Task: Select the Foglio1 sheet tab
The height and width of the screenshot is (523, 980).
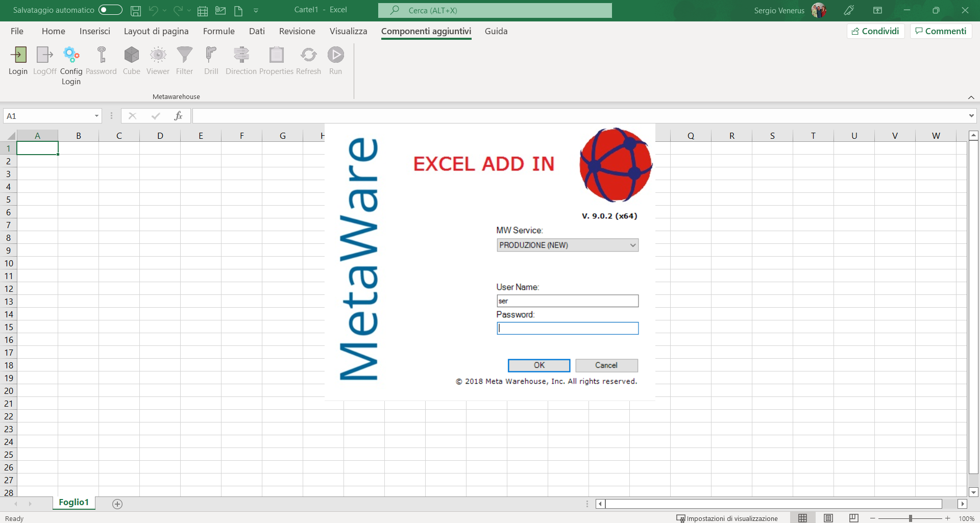Action: [73, 503]
